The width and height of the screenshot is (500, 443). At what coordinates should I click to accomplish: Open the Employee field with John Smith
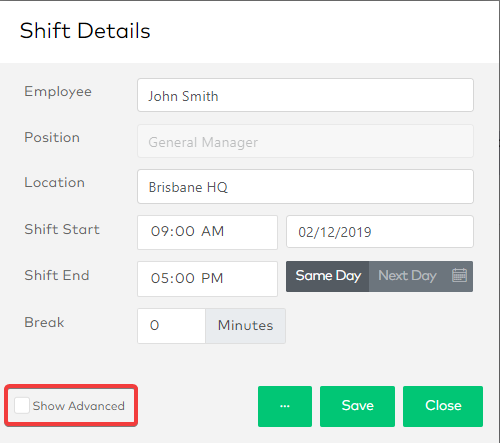[305, 95]
